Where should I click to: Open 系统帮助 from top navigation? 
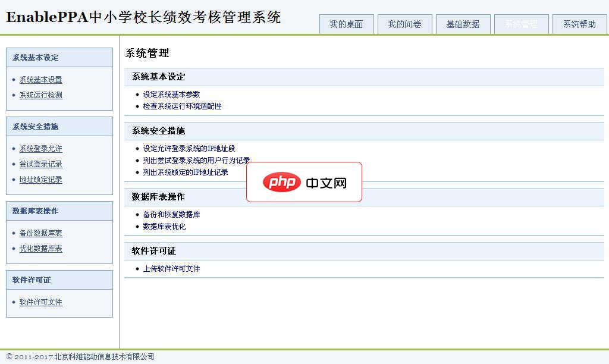coord(579,24)
